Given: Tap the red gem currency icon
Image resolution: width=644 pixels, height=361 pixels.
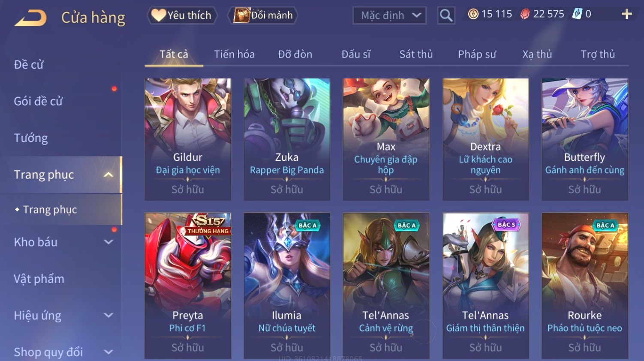Looking at the screenshot, I should click(x=525, y=14).
